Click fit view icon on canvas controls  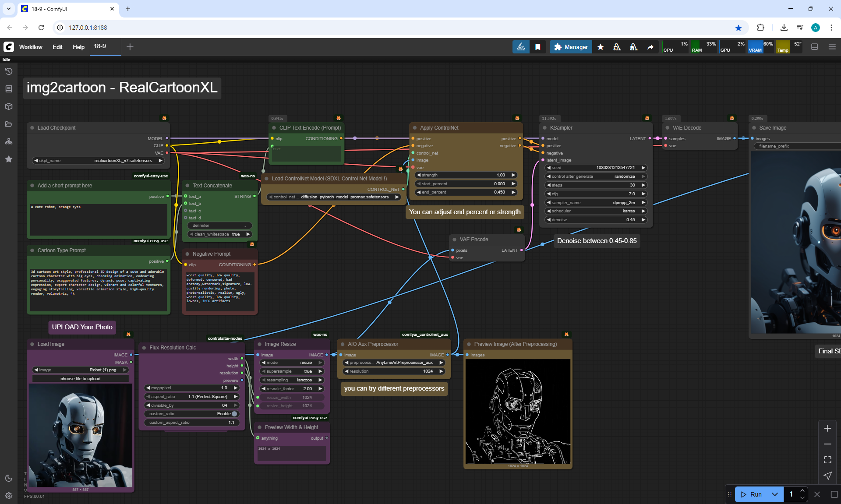click(x=827, y=460)
